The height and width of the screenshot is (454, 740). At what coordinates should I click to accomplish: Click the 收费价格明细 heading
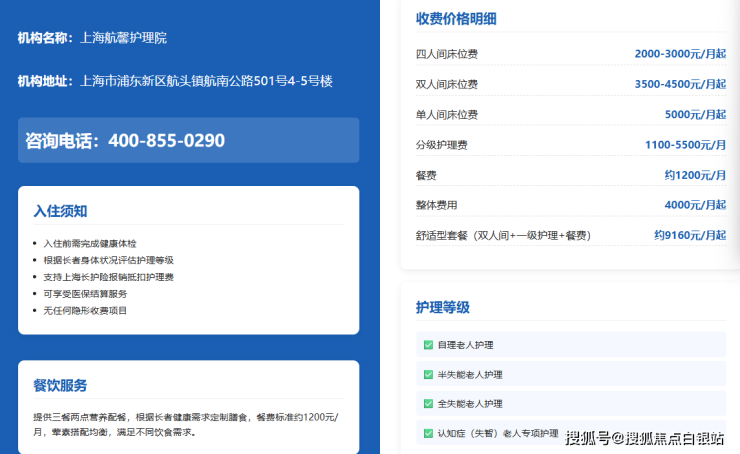pos(456,19)
